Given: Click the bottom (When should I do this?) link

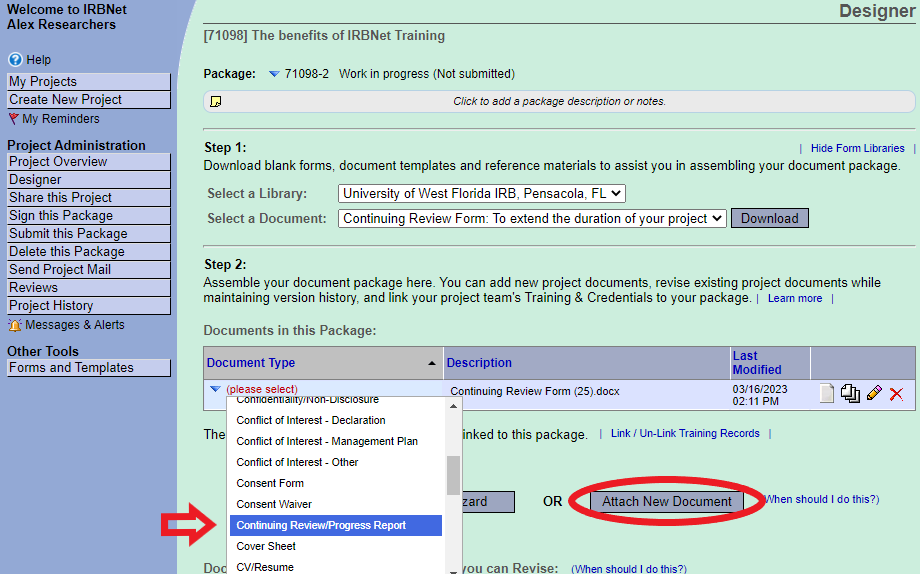Looking at the screenshot, I should click(629, 569).
